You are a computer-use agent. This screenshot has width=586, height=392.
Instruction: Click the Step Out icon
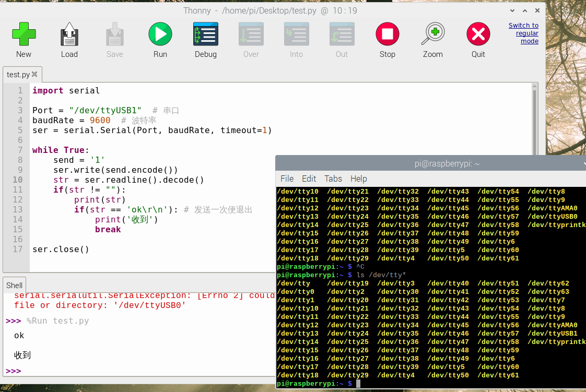[342, 34]
